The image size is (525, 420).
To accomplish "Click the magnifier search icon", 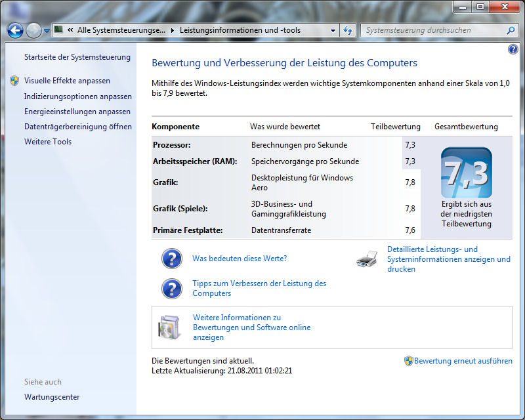I will [511, 30].
